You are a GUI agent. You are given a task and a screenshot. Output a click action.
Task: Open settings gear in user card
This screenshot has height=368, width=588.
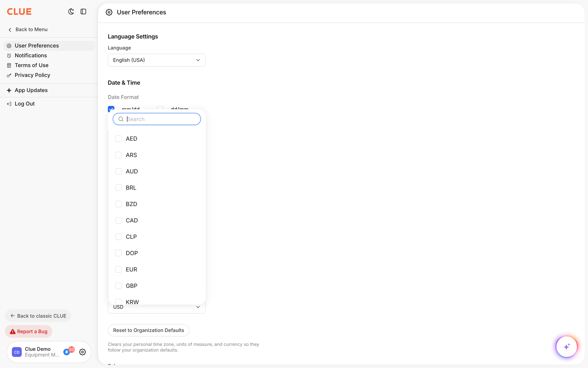click(x=83, y=352)
